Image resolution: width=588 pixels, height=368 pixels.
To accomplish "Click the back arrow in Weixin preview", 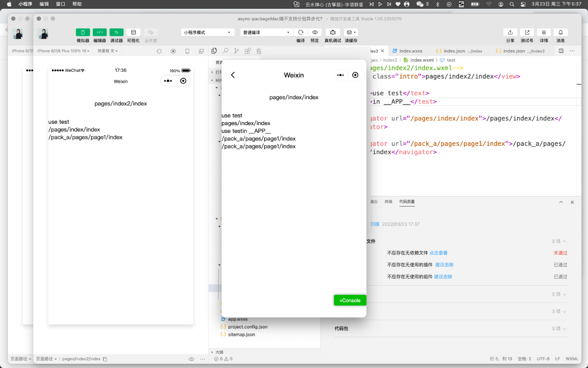I will (x=233, y=75).
